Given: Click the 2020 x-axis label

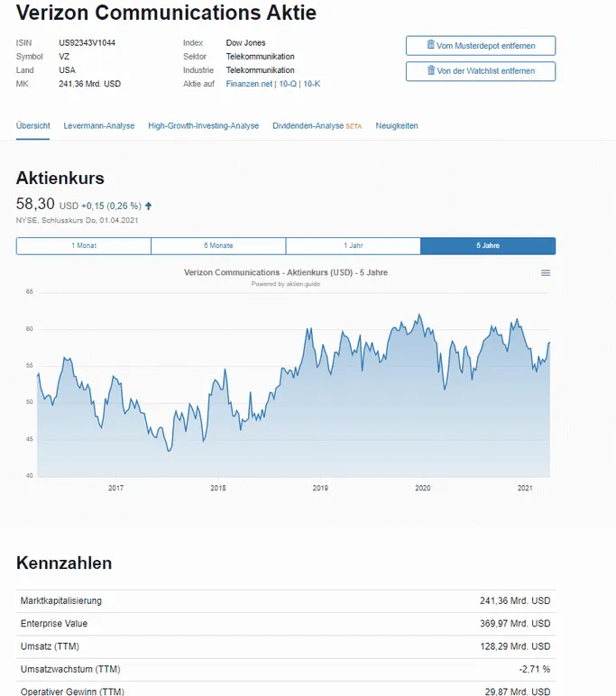Looking at the screenshot, I should 422,489.
